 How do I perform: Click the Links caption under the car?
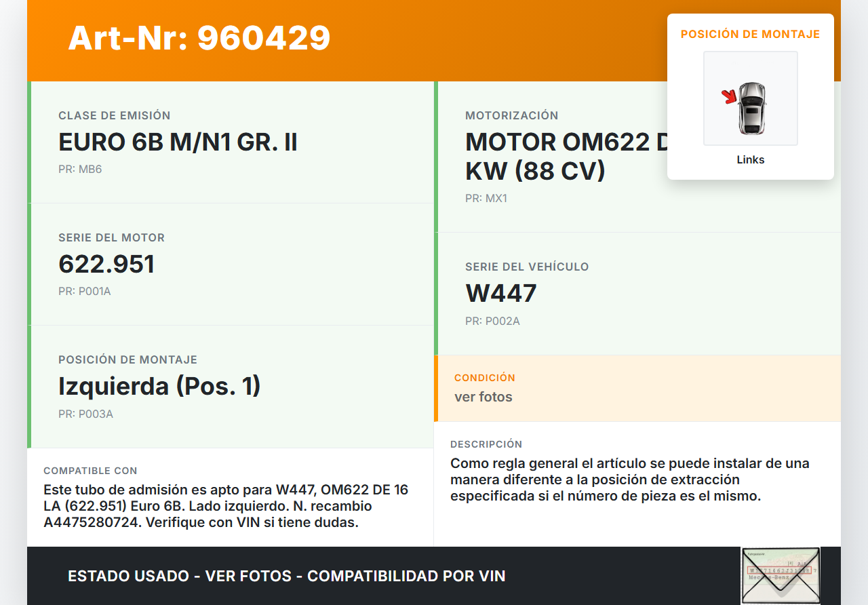pyautogui.click(x=751, y=160)
